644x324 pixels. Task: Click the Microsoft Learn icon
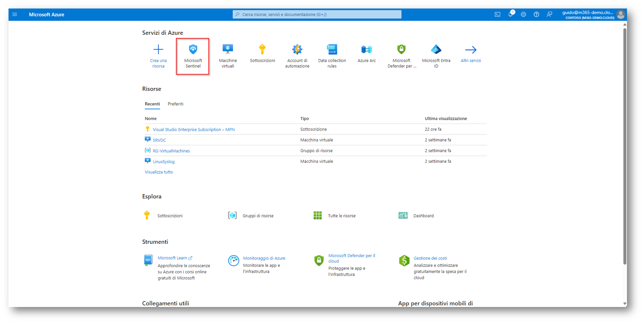point(148,260)
